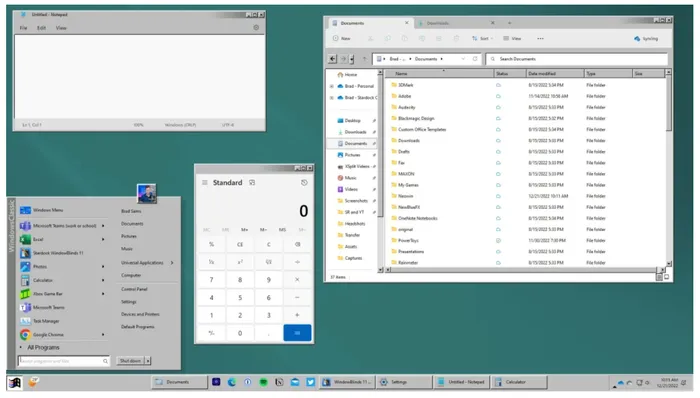The width and height of the screenshot is (700, 398).
Task: Open Control Panel from Start menu
Action: [x=134, y=289]
